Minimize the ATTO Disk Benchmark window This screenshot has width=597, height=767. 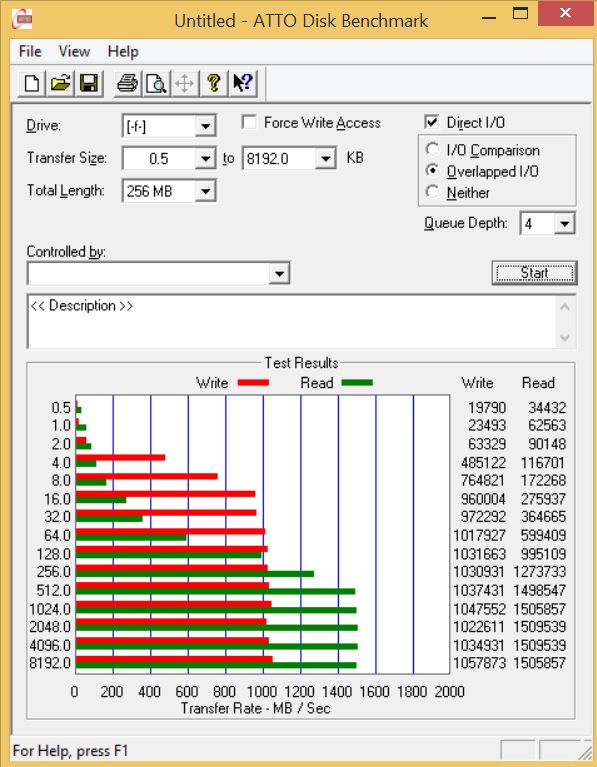489,18
